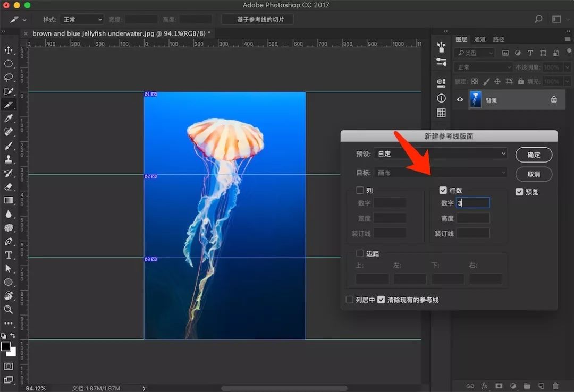Click the delete layer trash icon
This screenshot has height=392, width=574.
pos(555,386)
